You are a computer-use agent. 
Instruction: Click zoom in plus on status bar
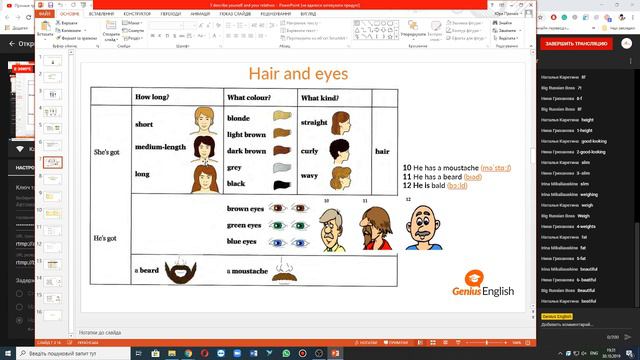[506, 343]
